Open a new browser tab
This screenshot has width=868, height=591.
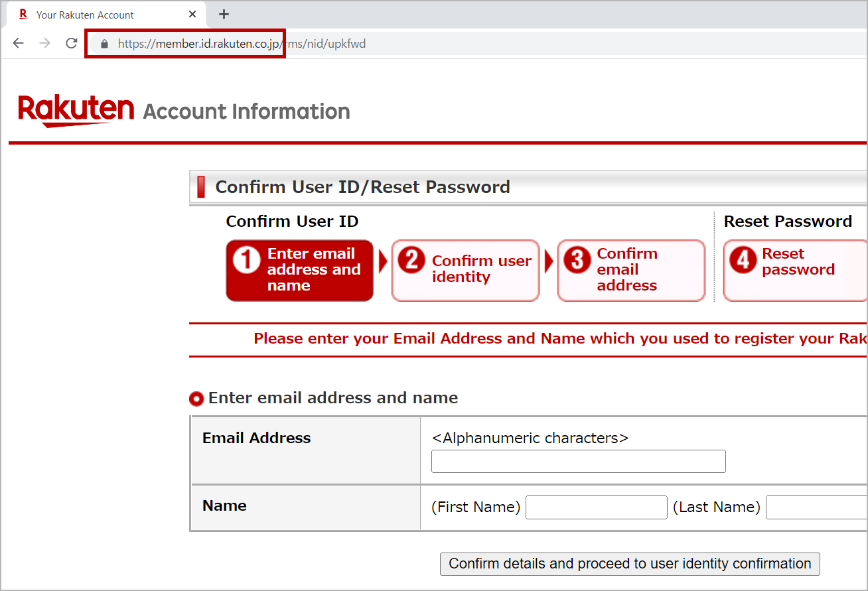(x=224, y=14)
